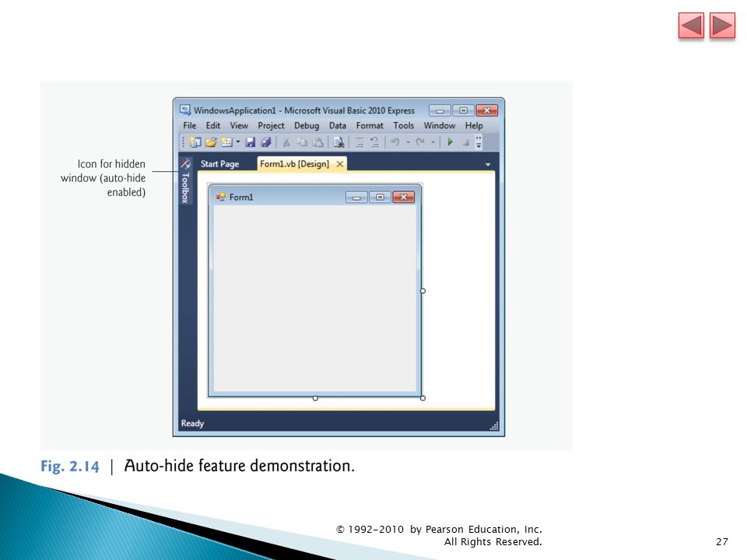The height and width of the screenshot is (560, 747).
Task: Click the right-edge sizing handle of Form1
Action: (423, 290)
